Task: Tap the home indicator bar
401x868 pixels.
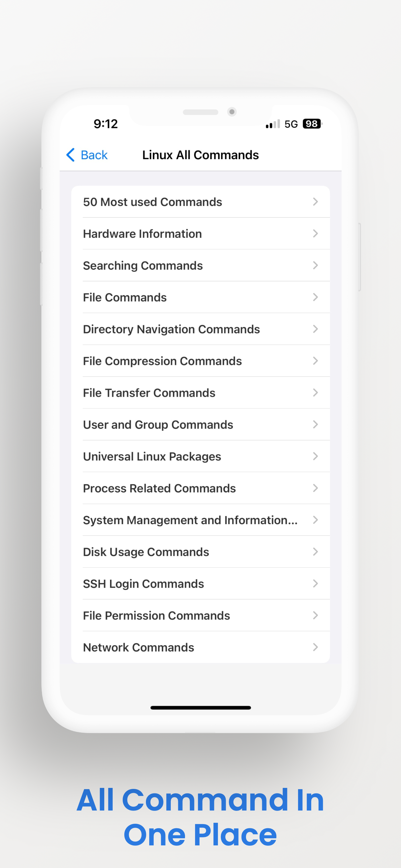Action: coord(200,708)
